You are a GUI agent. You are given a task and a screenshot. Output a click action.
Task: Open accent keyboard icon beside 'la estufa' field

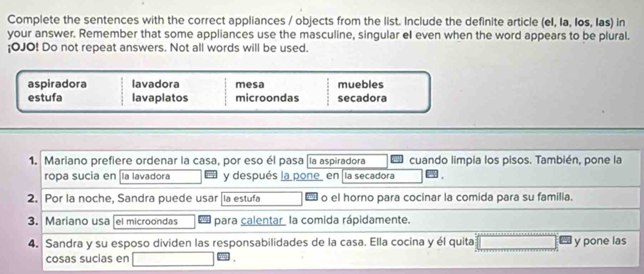(310, 198)
